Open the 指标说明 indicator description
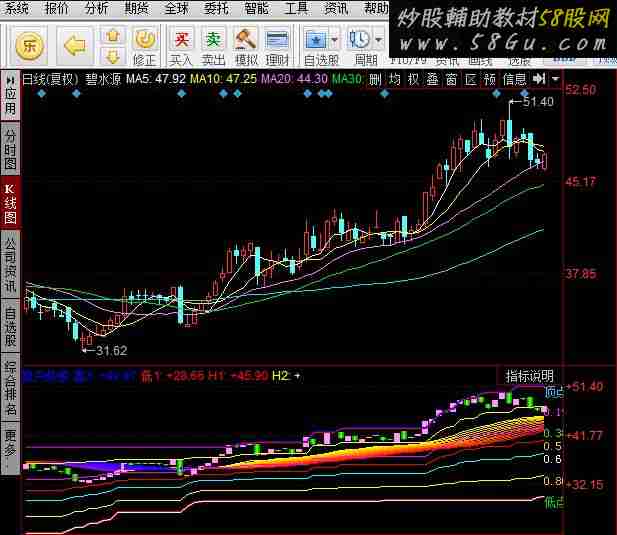Viewport: 617px width, 535px height. 530,376
